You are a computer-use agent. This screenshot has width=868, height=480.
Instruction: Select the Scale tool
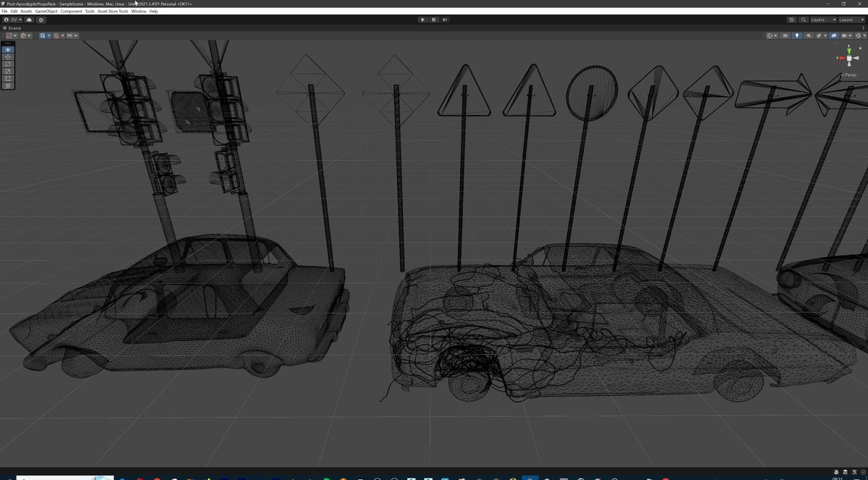(x=7, y=71)
